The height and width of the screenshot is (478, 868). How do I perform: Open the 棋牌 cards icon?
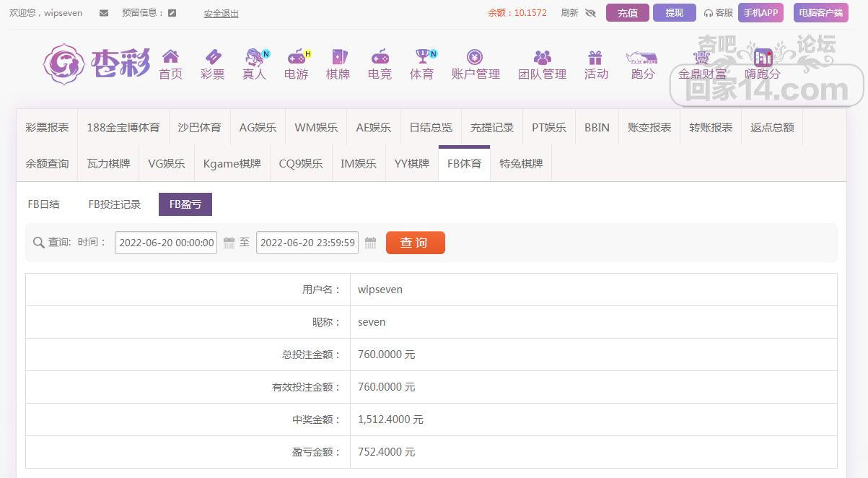pos(338,57)
